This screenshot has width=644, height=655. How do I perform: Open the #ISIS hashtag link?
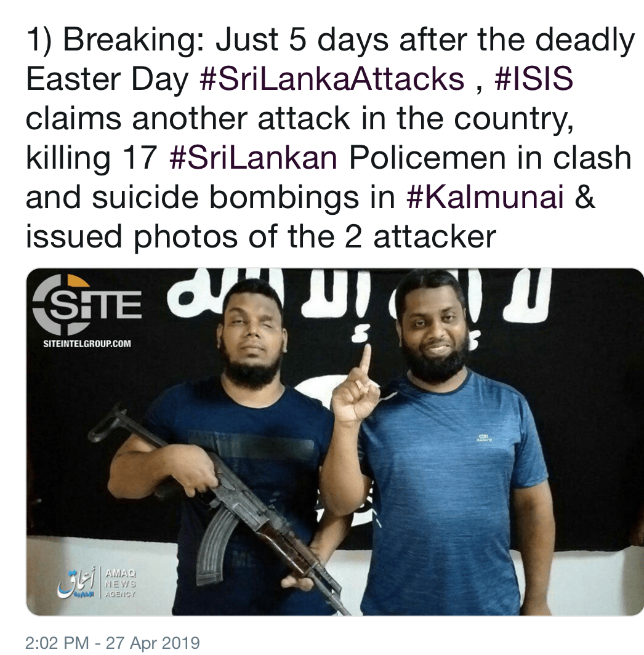pos(533,79)
